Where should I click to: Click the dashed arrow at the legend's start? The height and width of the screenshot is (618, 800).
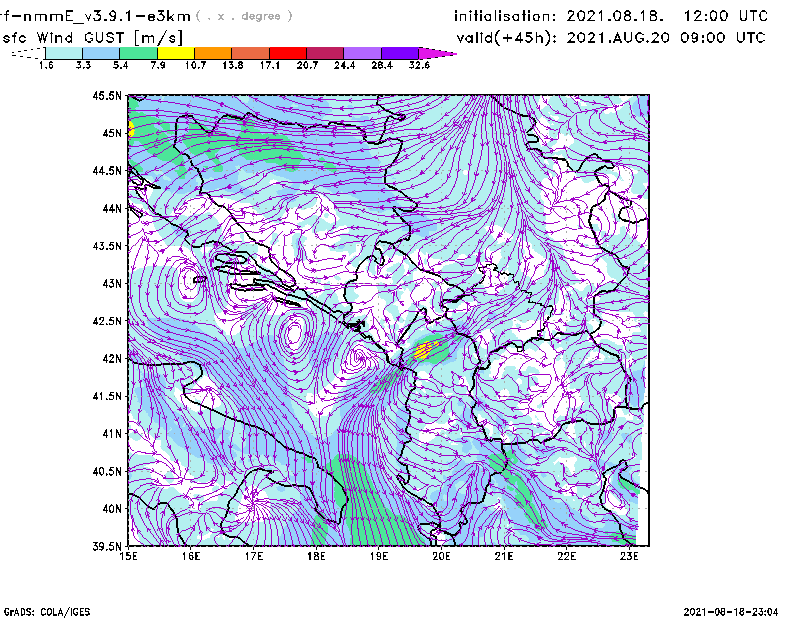[x=27, y=53]
